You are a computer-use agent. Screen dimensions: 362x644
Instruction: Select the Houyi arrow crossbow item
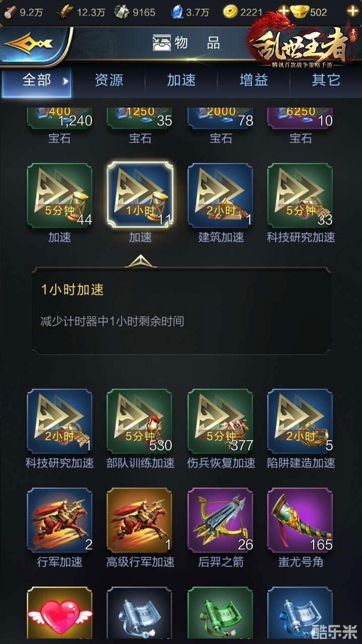point(220,521)
